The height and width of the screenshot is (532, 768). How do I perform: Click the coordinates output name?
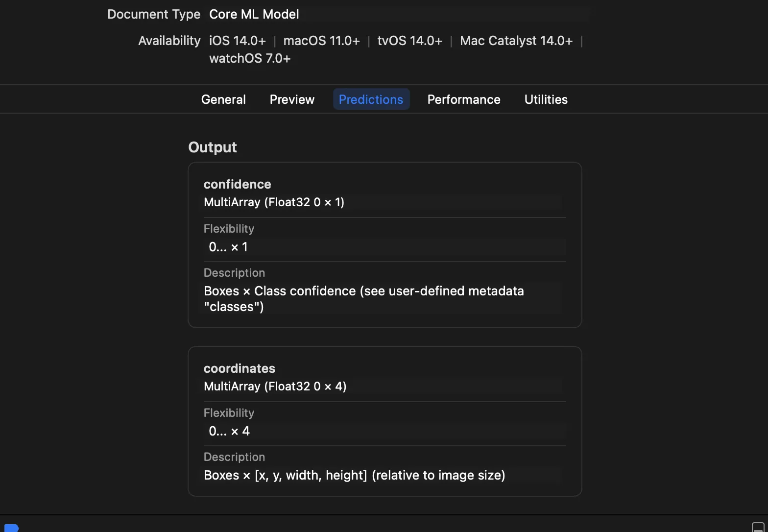(x=239, y=368)
